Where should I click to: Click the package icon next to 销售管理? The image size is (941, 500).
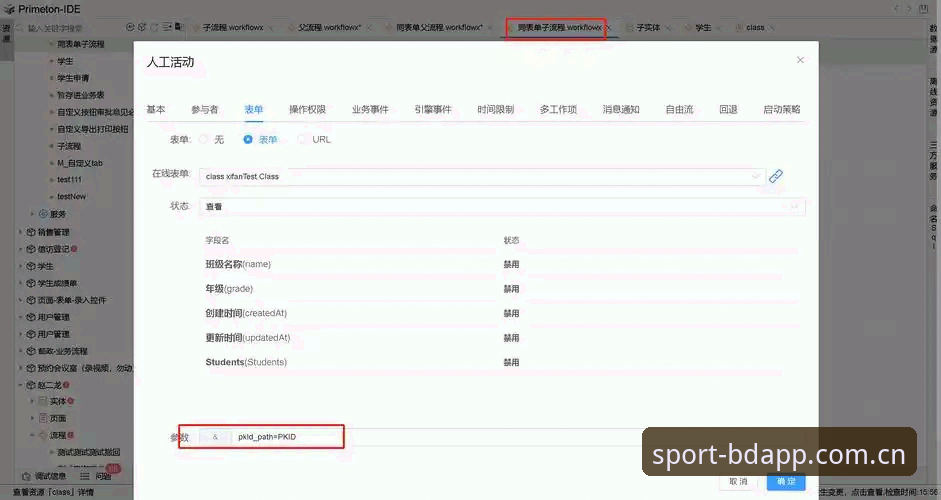point(31,232)
